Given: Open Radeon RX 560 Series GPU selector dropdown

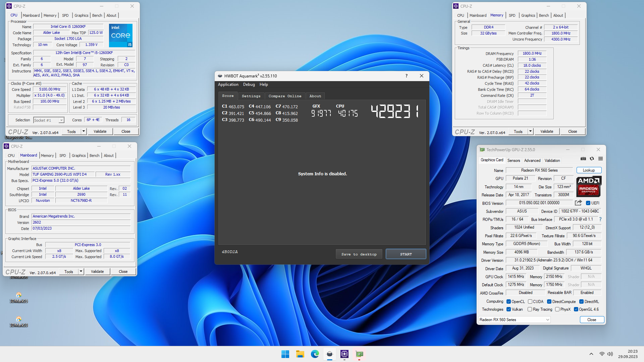Looking at the screenshot, I should pos(515,320).
